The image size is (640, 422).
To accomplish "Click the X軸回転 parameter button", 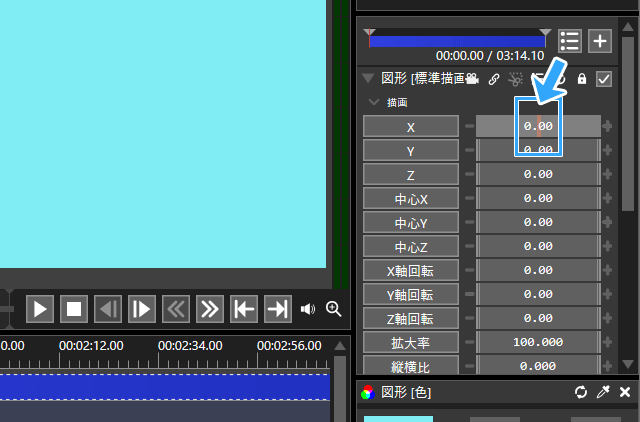I will tap(410, 270).
